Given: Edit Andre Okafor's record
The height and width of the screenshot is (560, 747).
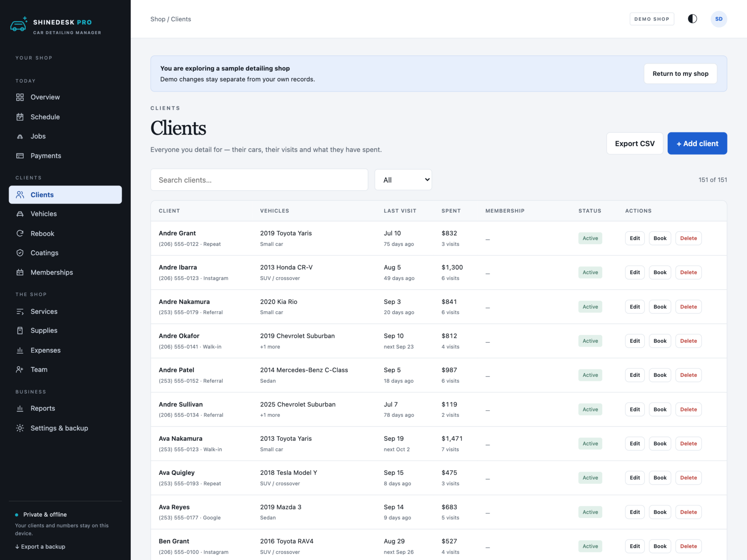Looking at the screenshot, I should click(635, 341).
